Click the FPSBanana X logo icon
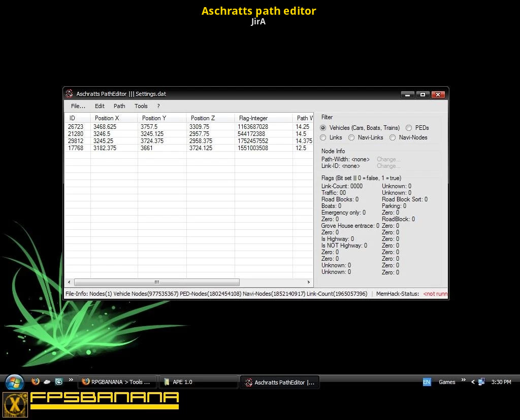 15,404
